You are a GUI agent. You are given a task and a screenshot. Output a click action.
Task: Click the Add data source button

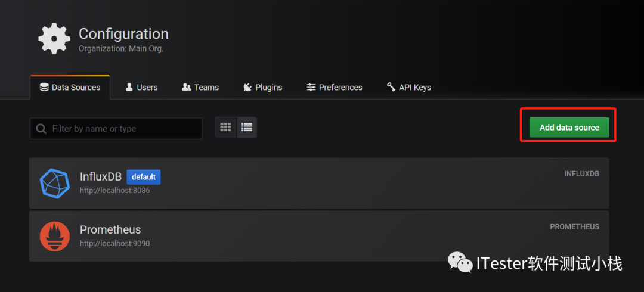569,128
